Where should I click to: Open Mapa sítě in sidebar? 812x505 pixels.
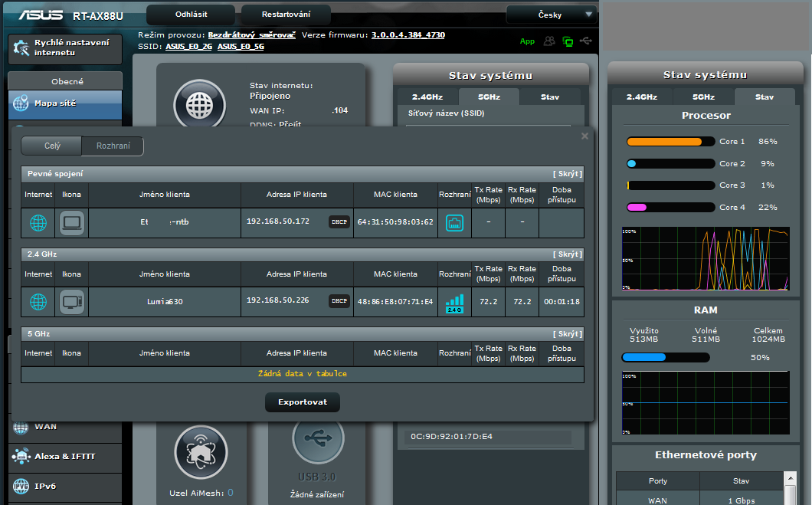(x=65, y=103)
